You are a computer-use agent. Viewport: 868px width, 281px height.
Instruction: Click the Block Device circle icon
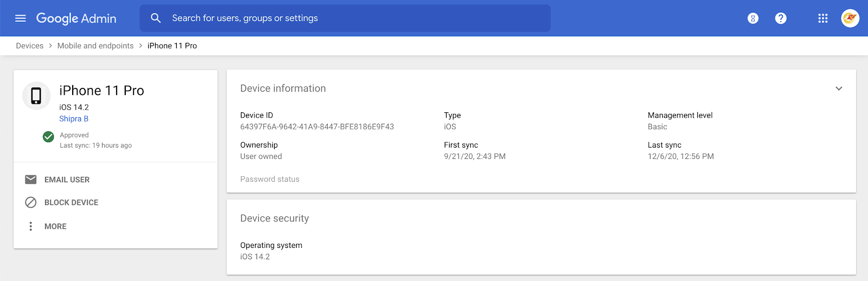[31, 202]
